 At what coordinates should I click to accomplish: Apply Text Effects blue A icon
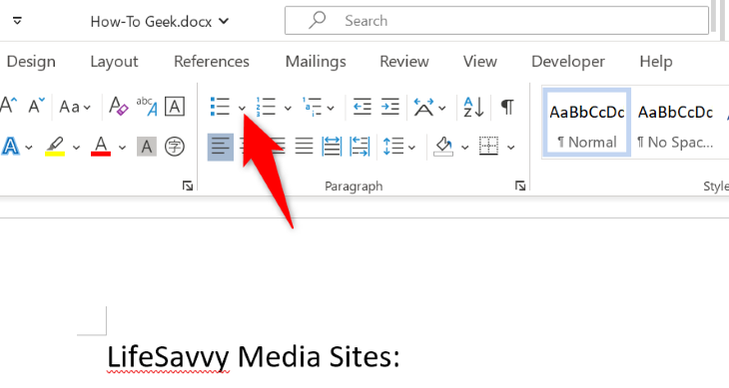10,147
